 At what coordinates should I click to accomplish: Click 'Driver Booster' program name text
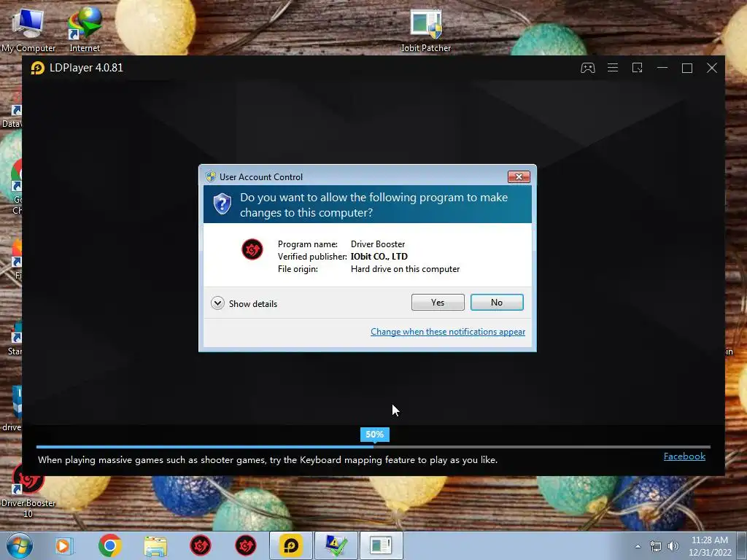[378, 244]
